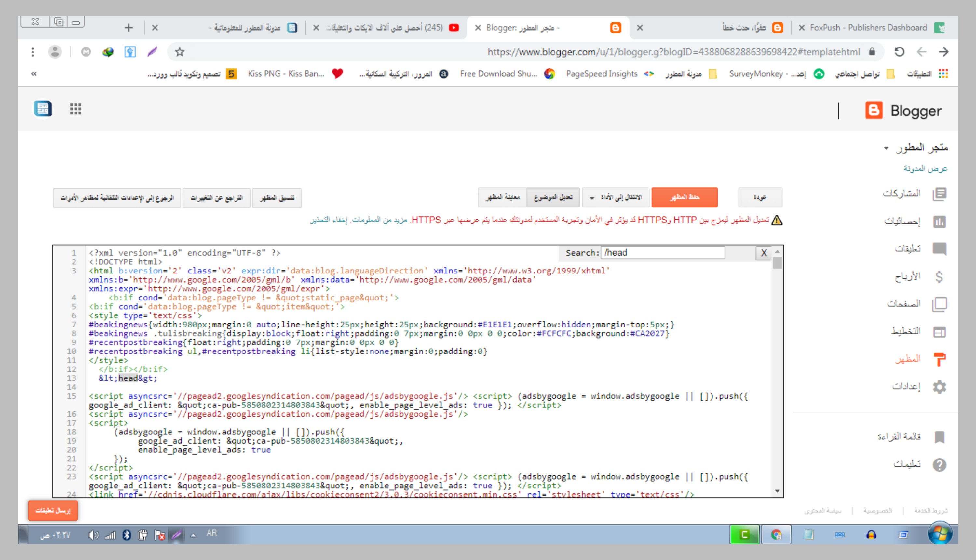Click the Blogger logo icon
This screenshot has height=560, width=976.
click(x=874, y=111)
